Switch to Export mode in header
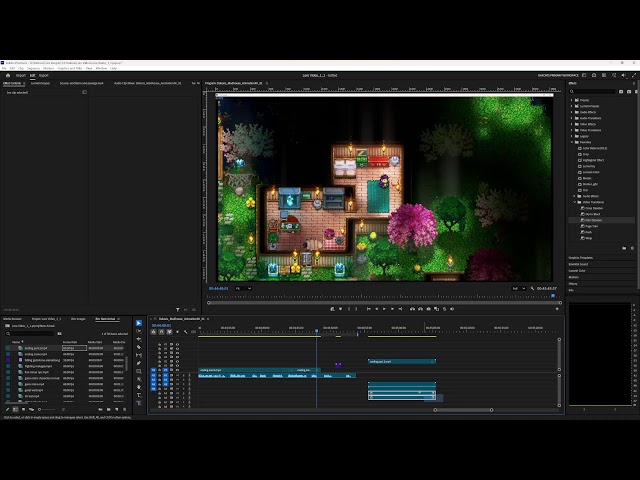640x480 pixels. pyautogui.click(x=44, y=76)
